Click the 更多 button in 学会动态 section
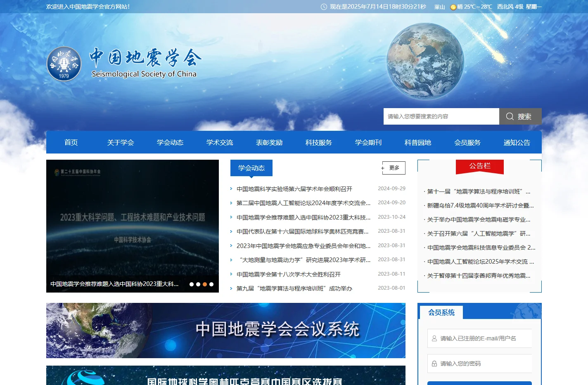 click(394, 168)
